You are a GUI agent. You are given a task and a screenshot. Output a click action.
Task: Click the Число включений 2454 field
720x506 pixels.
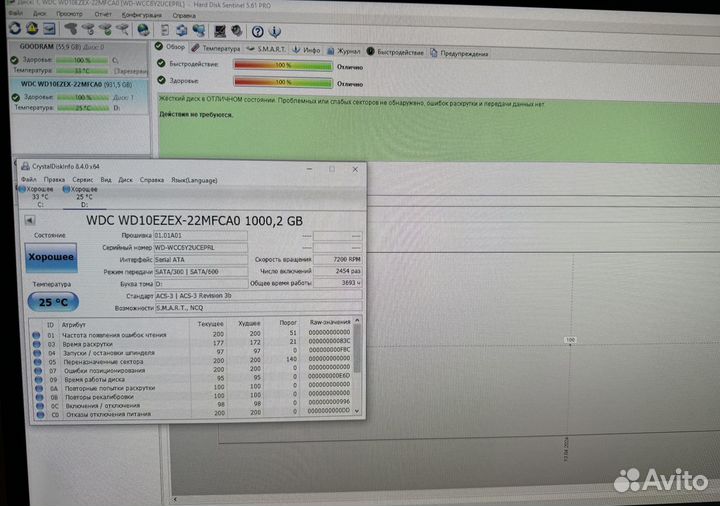(x=338, y=271)
